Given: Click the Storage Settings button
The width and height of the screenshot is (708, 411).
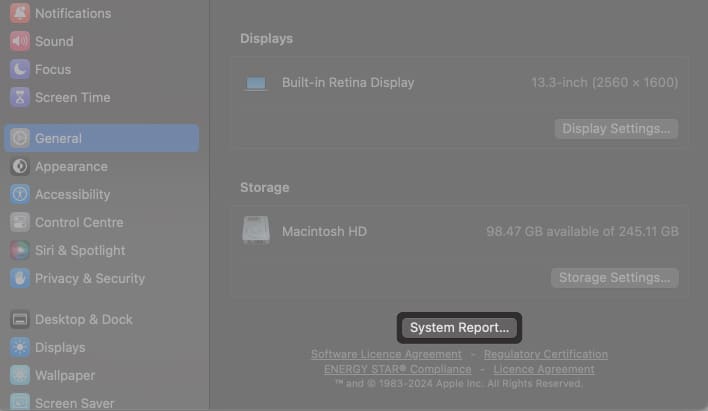Looking at the screenshot, I should (x=615, y=277).
